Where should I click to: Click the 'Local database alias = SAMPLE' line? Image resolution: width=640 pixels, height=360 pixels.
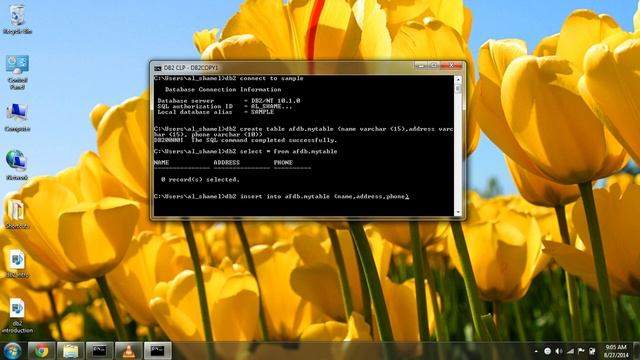216,112
